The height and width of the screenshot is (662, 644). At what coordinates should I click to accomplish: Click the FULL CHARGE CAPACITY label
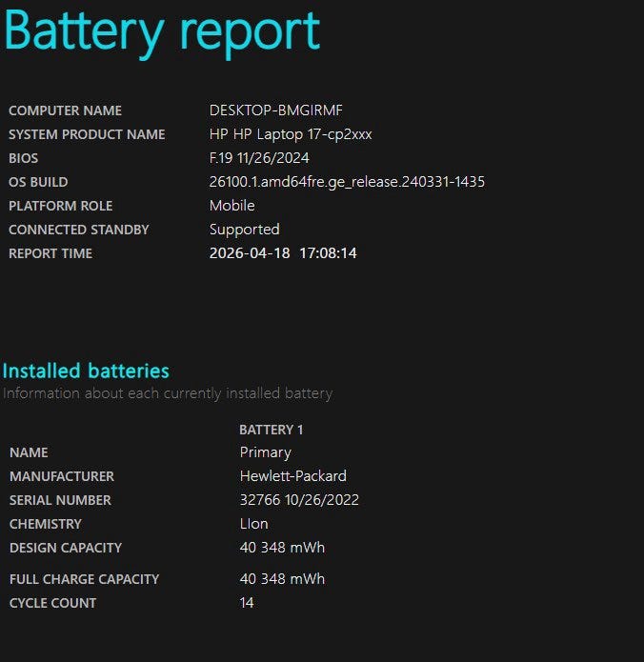tap(84, 579)
